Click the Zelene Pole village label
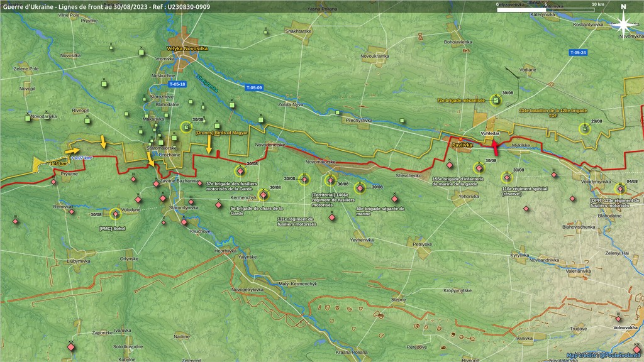This screenshot has width=644, height=362. pos(26,69)
